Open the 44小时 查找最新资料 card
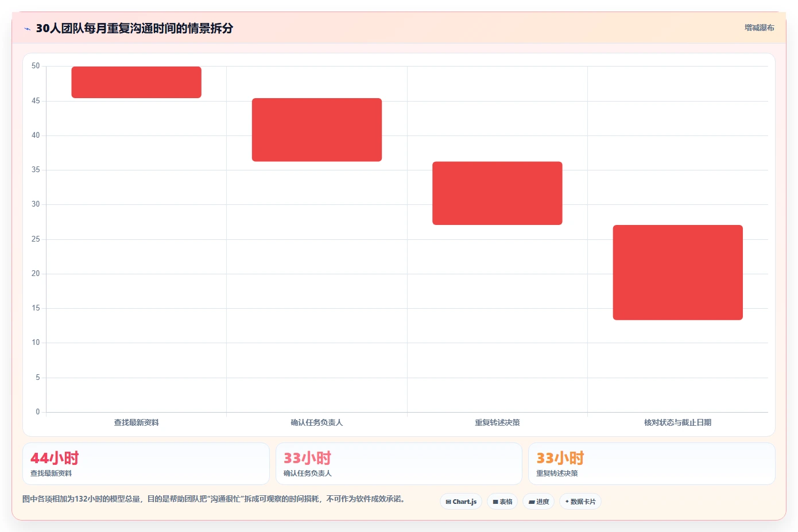The height and width of the screenshot is (532, 798). (x=146, y=464)
